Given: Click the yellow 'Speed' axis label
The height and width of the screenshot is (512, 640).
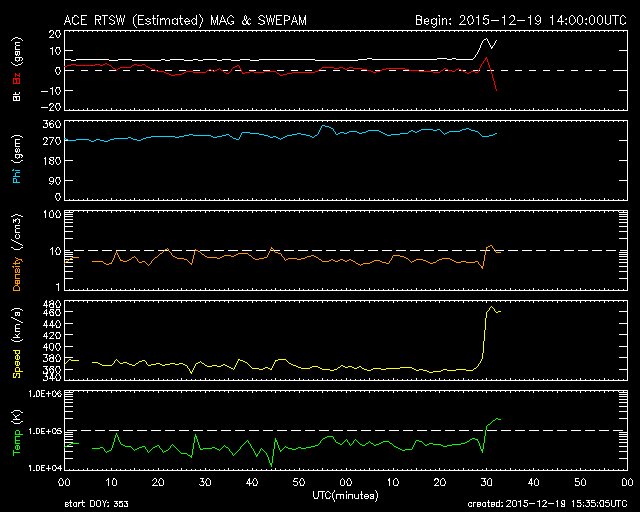Looking at the screenshot, I should tap(17, 364).
